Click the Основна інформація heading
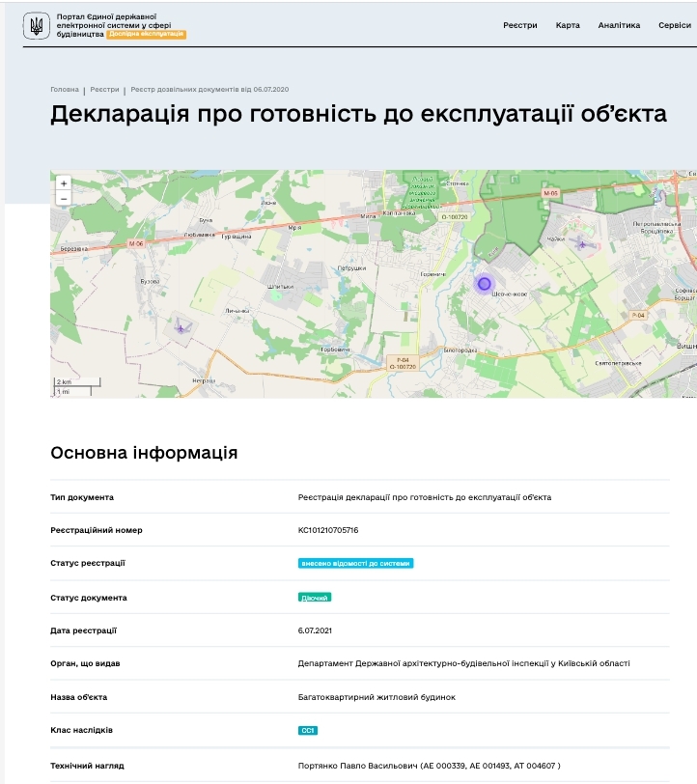Viewport: 697px width, 784px height. pyautogui.click(x=144, y=453)
